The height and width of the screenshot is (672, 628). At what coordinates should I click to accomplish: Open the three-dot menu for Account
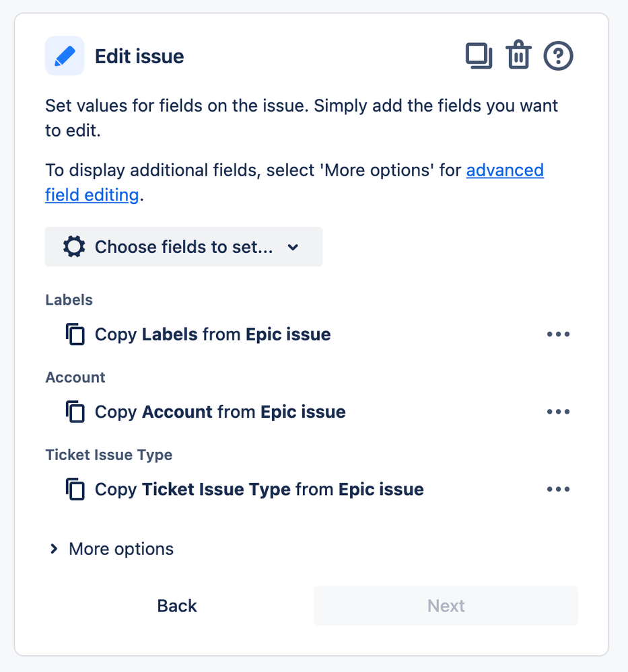coord(558,412)
